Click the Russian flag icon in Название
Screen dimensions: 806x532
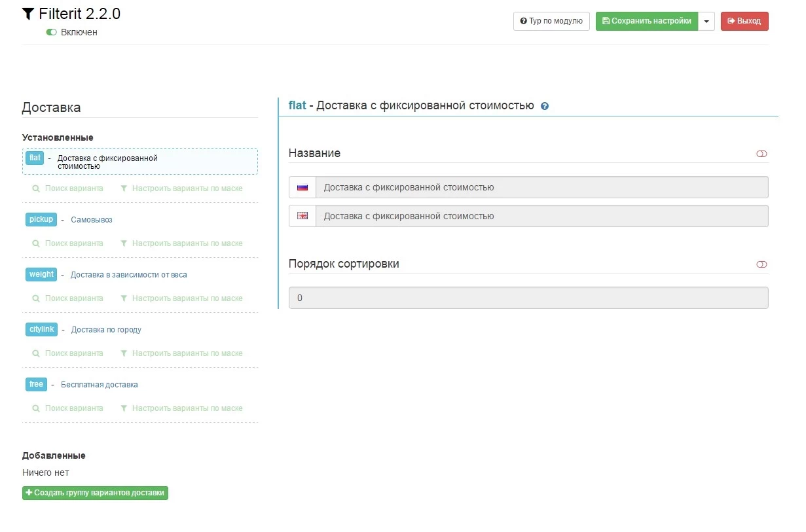302,187
